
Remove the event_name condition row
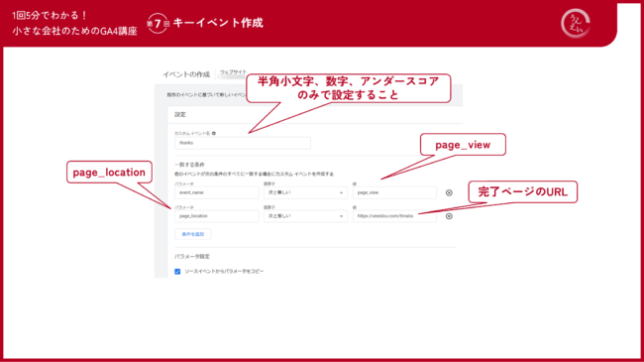[449, 192]
